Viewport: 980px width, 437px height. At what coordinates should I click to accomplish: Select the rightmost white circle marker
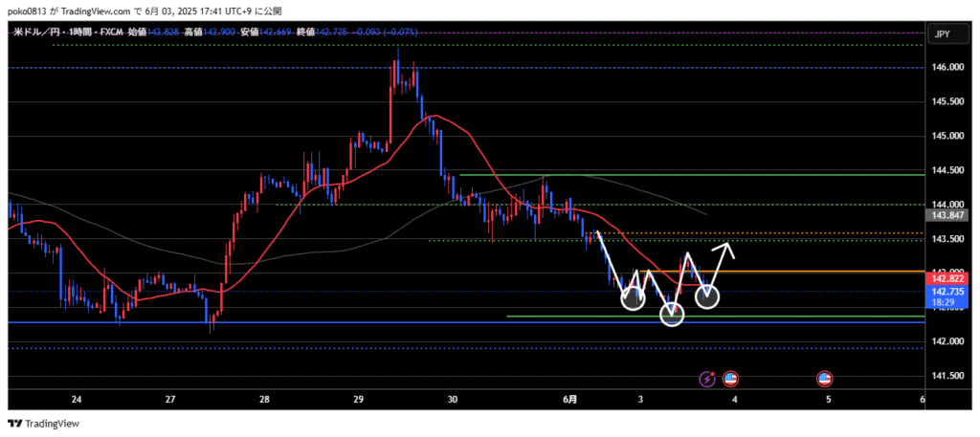click(707, 296)
